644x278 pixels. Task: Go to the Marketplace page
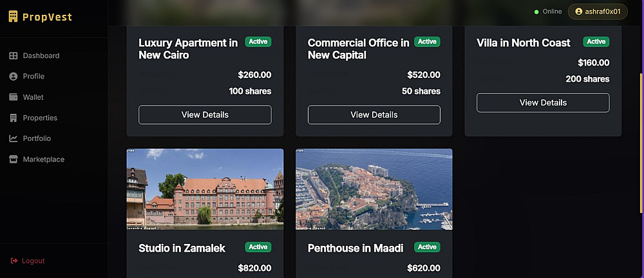tap(43, 160)
